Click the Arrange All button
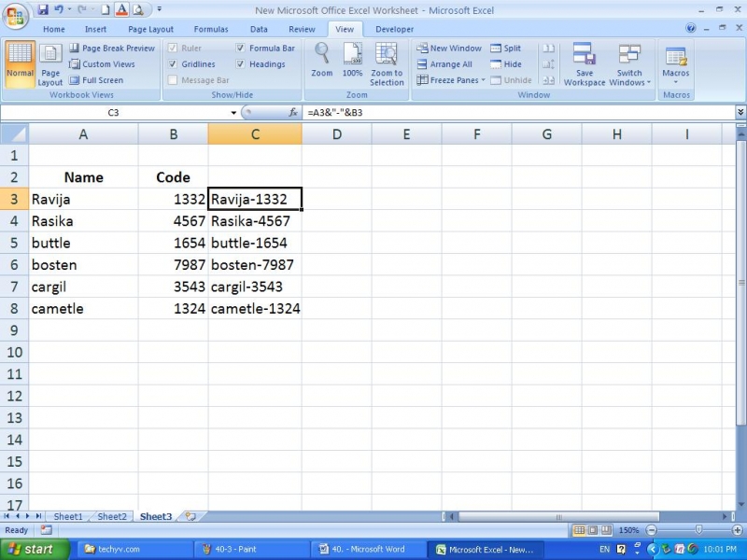Screen dimensions: 747x560 (x=444, y=64)
